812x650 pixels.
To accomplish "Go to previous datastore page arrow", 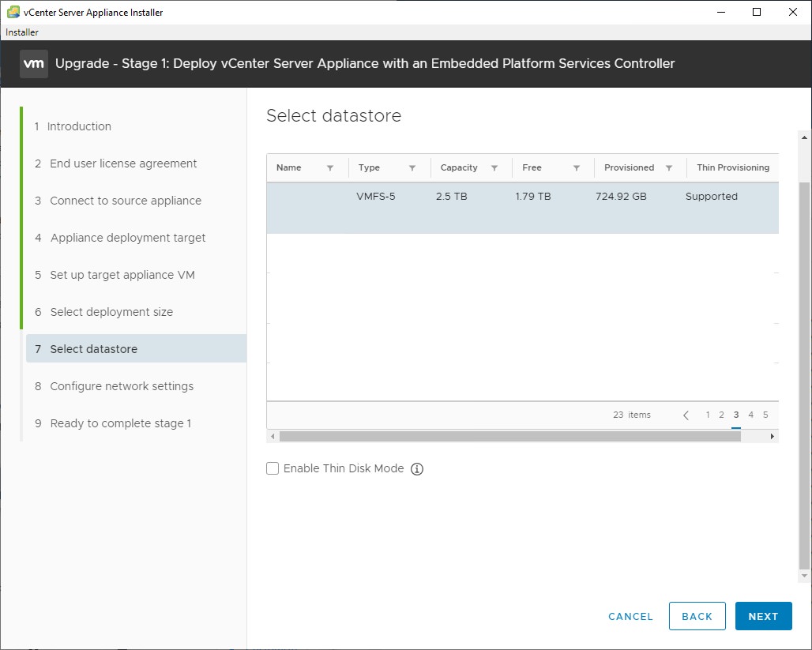I will click(686, 415).
